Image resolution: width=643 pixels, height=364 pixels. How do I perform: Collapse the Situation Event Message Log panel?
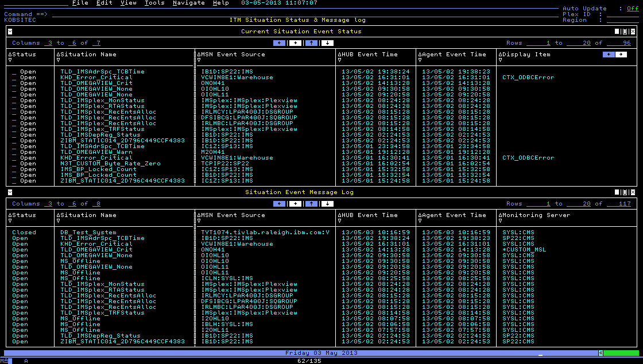click(x=10, y=192)
